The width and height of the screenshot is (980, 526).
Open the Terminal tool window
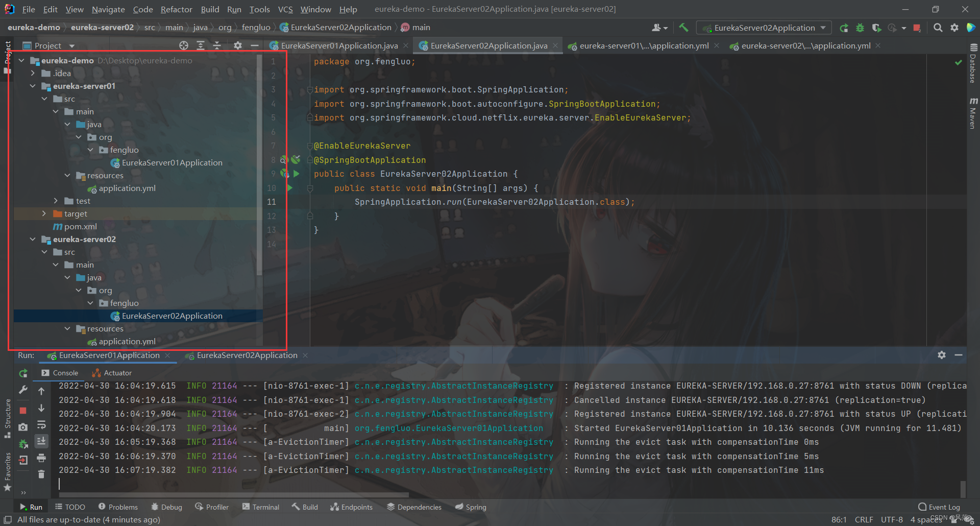coord(261,507)
